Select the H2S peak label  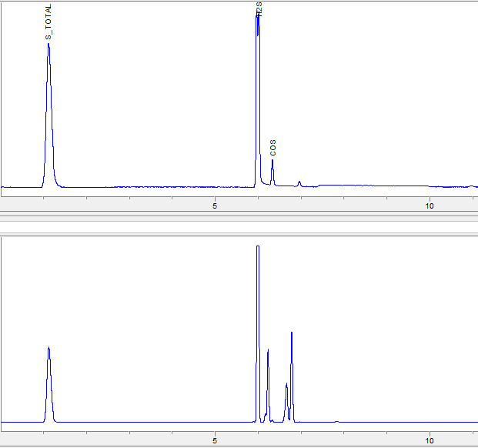pos(259,9)
